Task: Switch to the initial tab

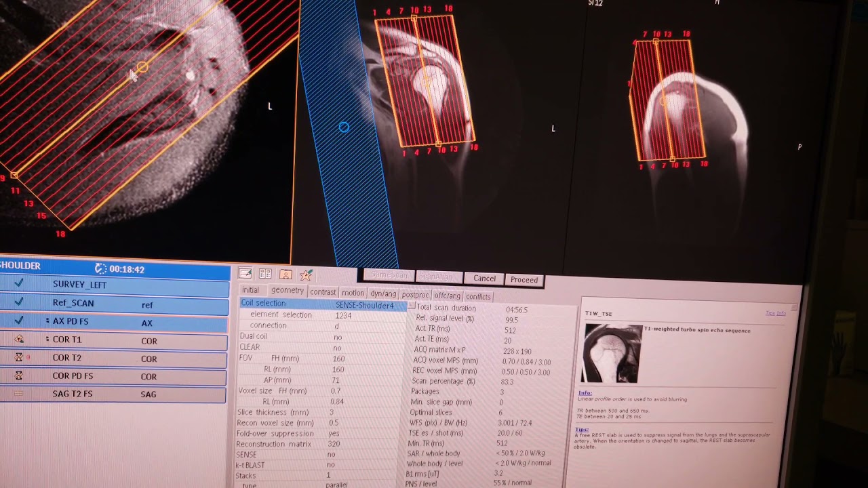Action: (250, 290)
